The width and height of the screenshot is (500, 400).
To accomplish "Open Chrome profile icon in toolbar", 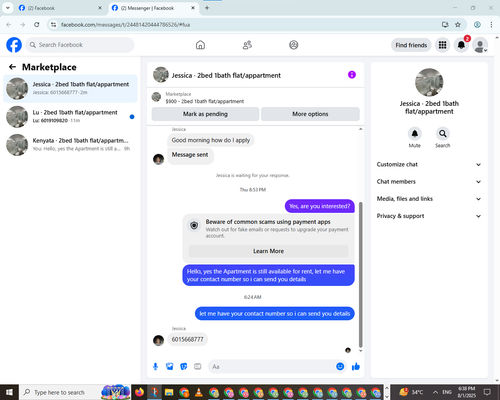I will (477, 25).
